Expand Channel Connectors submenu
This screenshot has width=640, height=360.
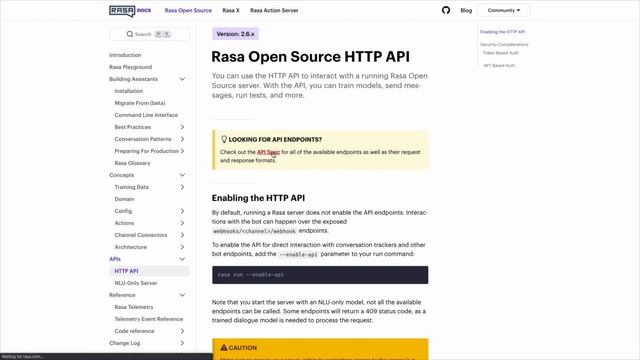click(182, 235)
